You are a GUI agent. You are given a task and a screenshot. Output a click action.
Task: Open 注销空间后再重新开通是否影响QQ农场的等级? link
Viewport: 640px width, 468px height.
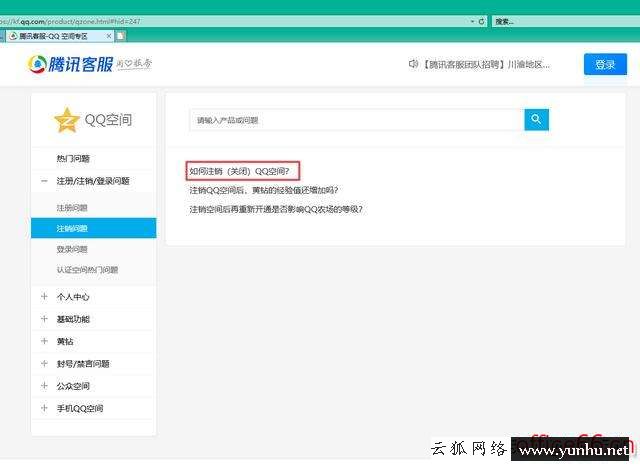(x=276, y=209)
